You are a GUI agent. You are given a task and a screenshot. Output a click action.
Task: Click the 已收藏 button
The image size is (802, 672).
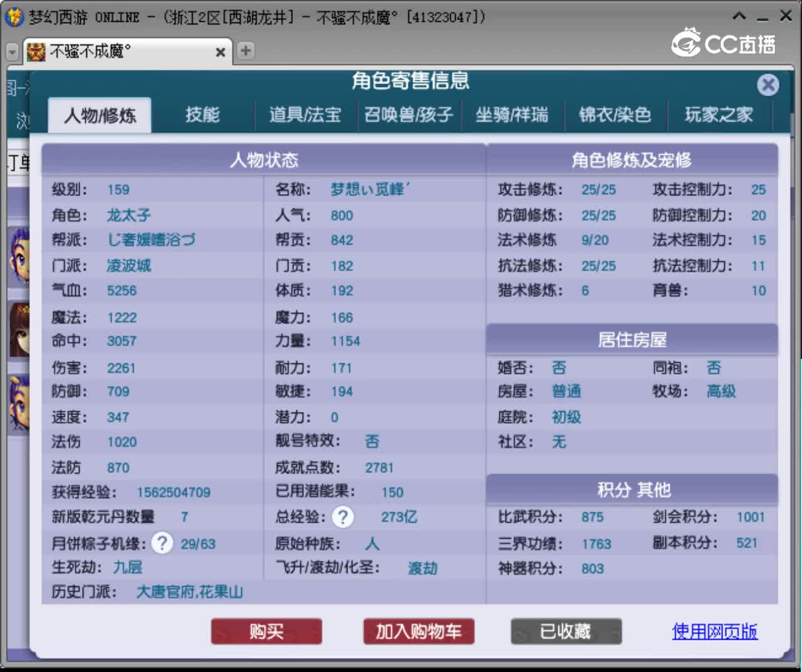click(566, 631)
